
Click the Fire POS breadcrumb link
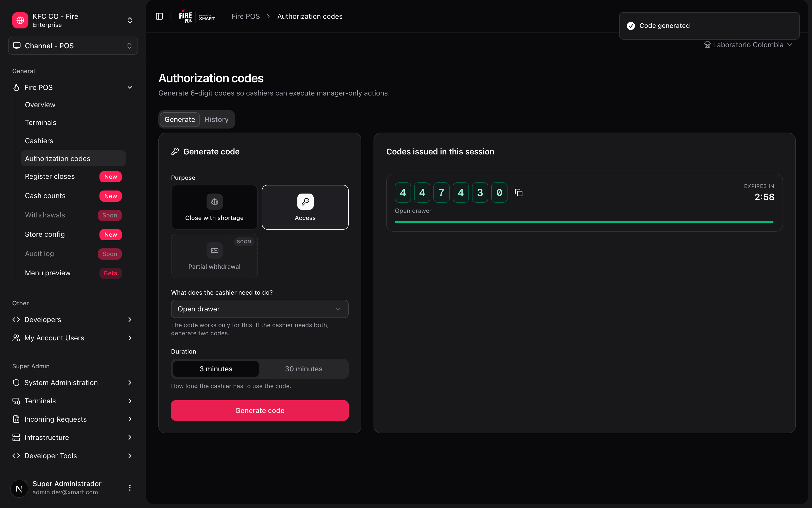pyautogui.click(x=246, y=17)
